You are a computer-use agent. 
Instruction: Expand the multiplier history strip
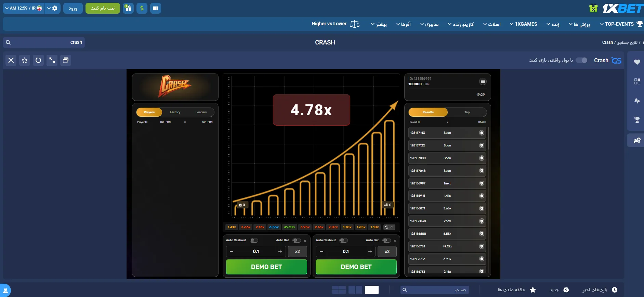[389, 227]
